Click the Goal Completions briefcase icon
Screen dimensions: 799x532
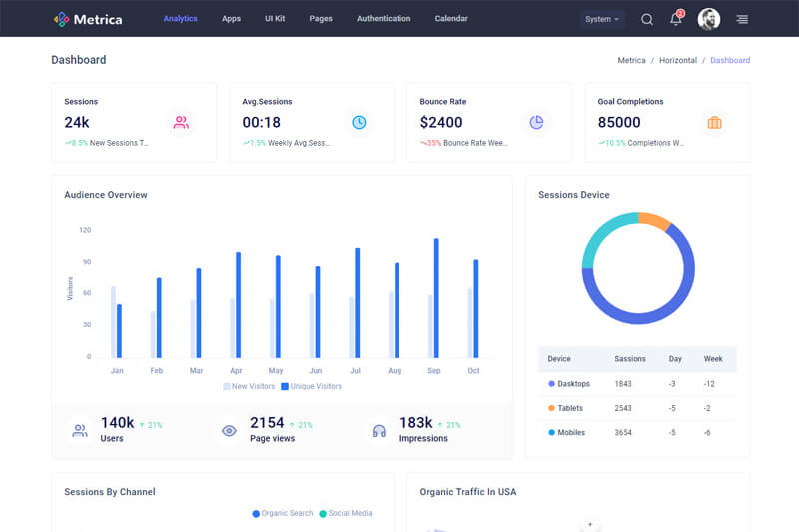point(714,122)
